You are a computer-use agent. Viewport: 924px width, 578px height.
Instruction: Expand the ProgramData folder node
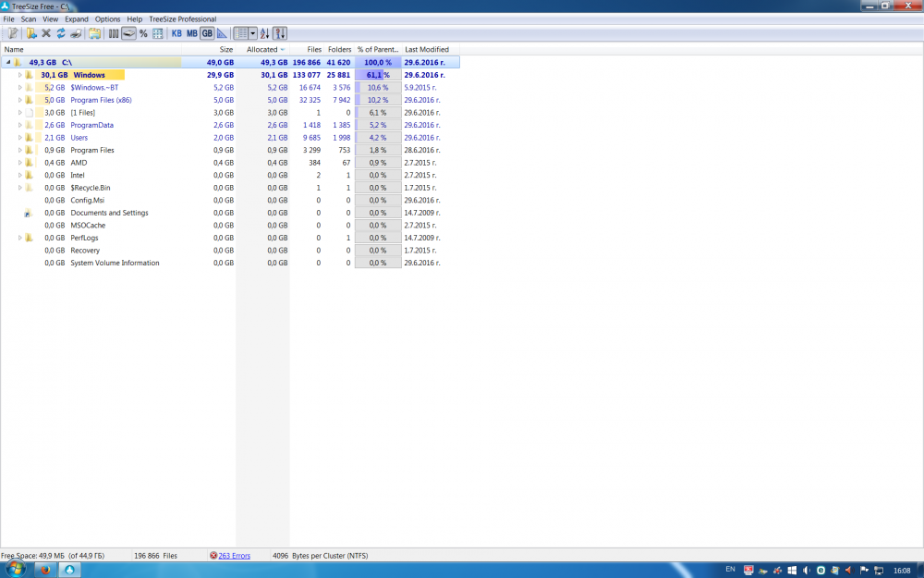19,125
